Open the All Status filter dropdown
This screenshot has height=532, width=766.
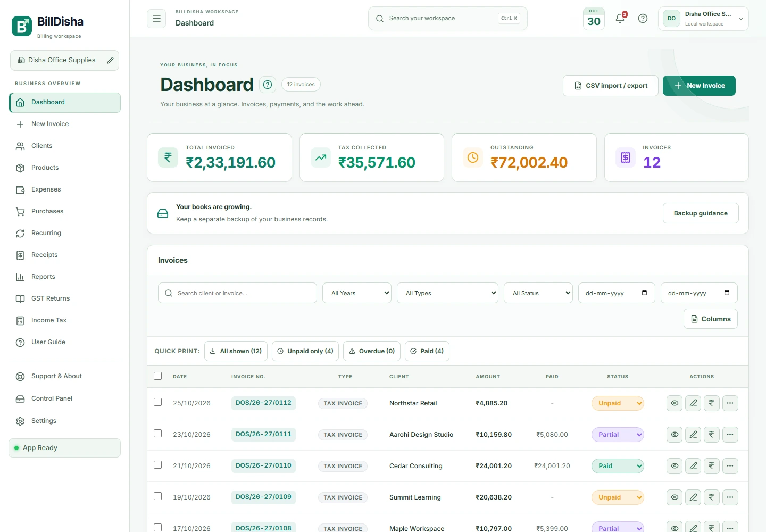coord(538,293)
